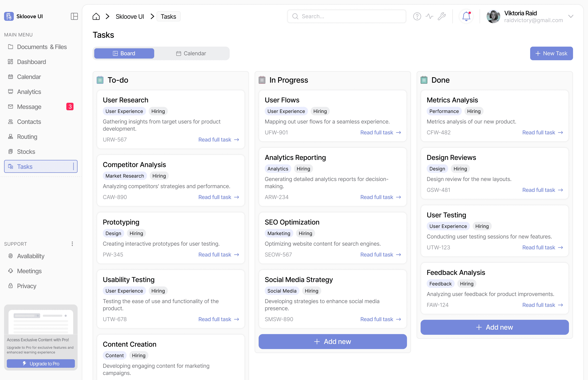Screen dimensions: 588x380
Task: Click Add new in the In Progress column
Action: click(x=332, y=342)
